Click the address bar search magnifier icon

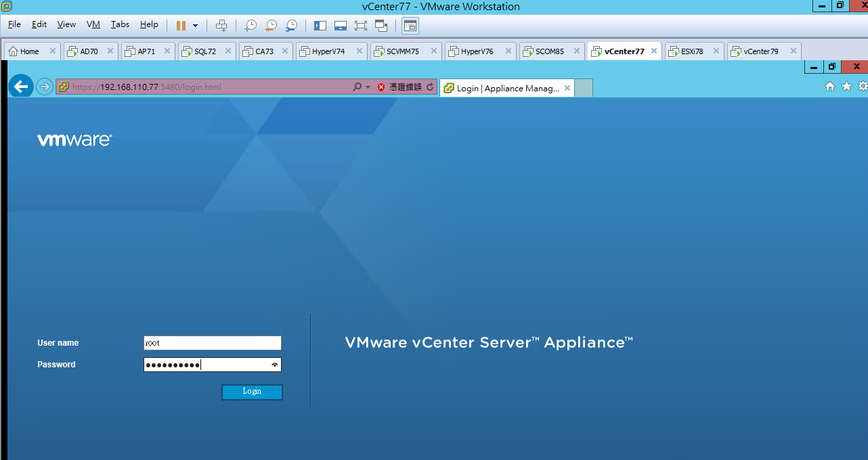point(357,87)
